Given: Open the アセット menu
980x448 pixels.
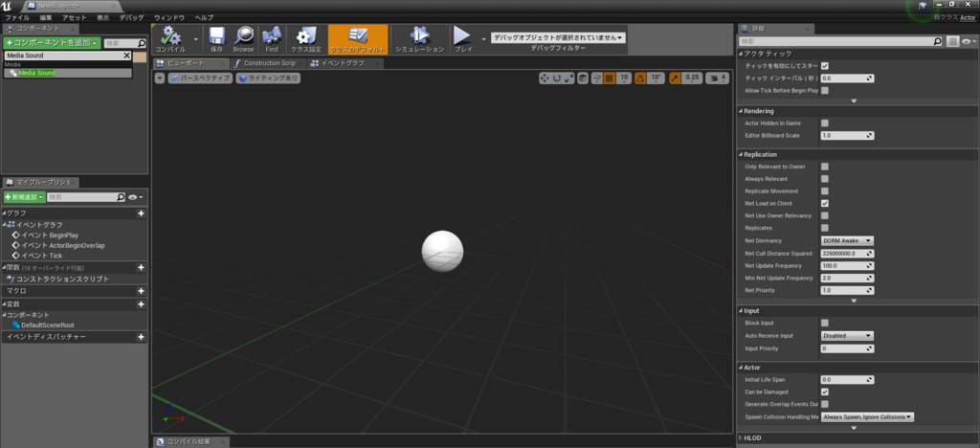Looking at the screenshot, I should [x=75, y=17].
